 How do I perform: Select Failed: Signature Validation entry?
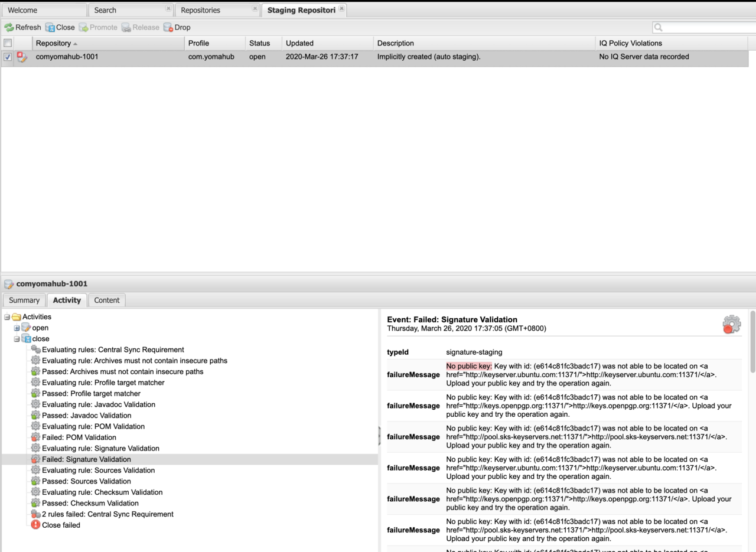tap(86, 459)
